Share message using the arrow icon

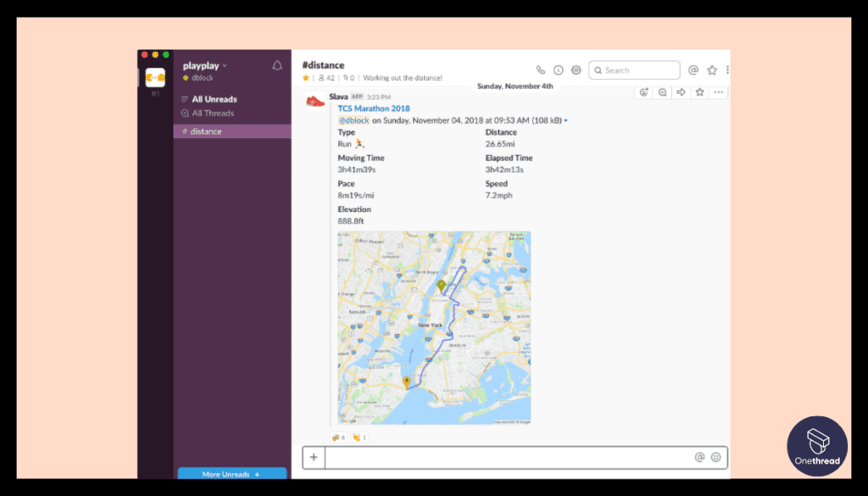pos(681,92)
